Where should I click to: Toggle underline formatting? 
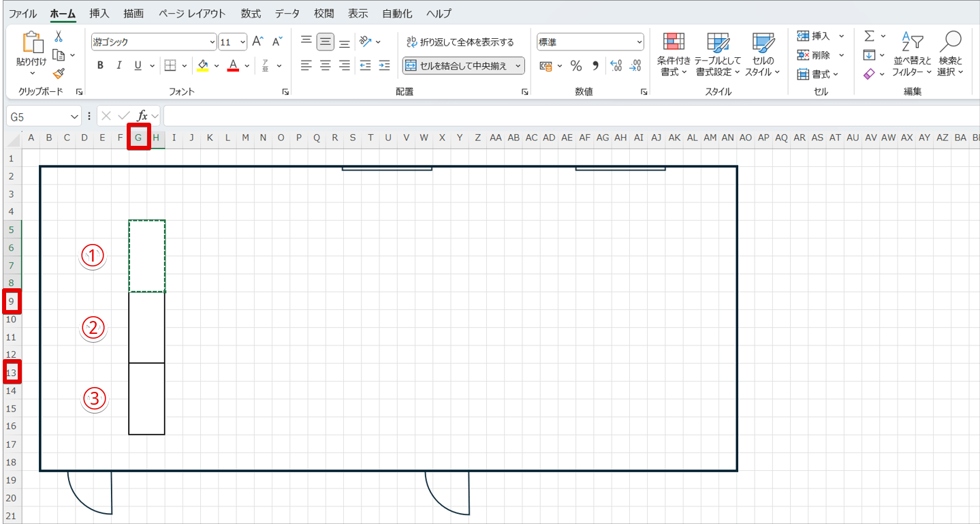(138, 65)
